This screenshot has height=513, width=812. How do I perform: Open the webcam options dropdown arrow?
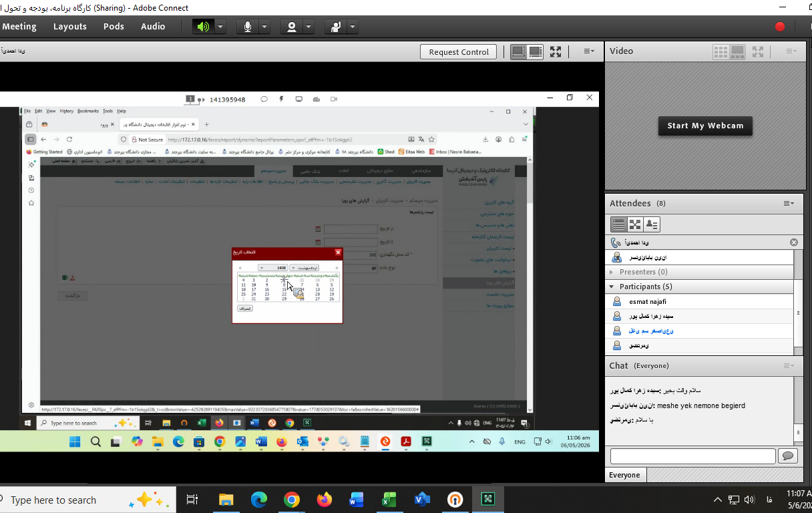pos(309,27)
